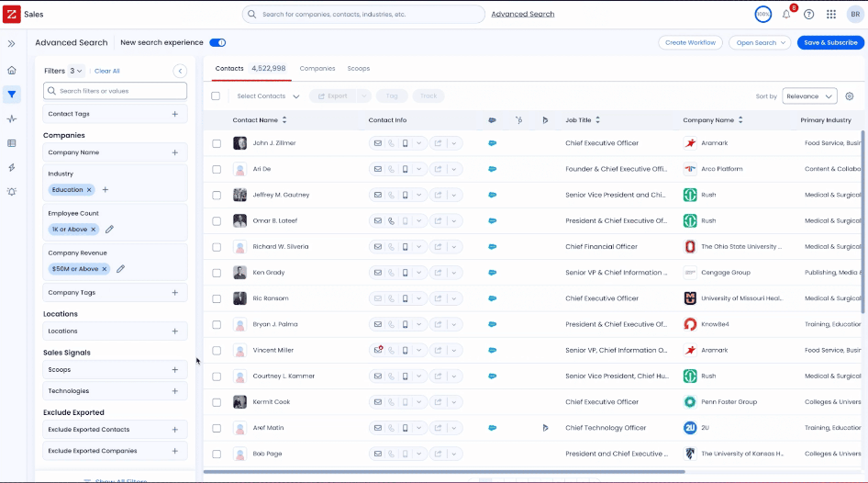Remove the Education industry filter tag
Image resolution: width=868 pixels, height=483 pixels.
click(x=89, y=190)
